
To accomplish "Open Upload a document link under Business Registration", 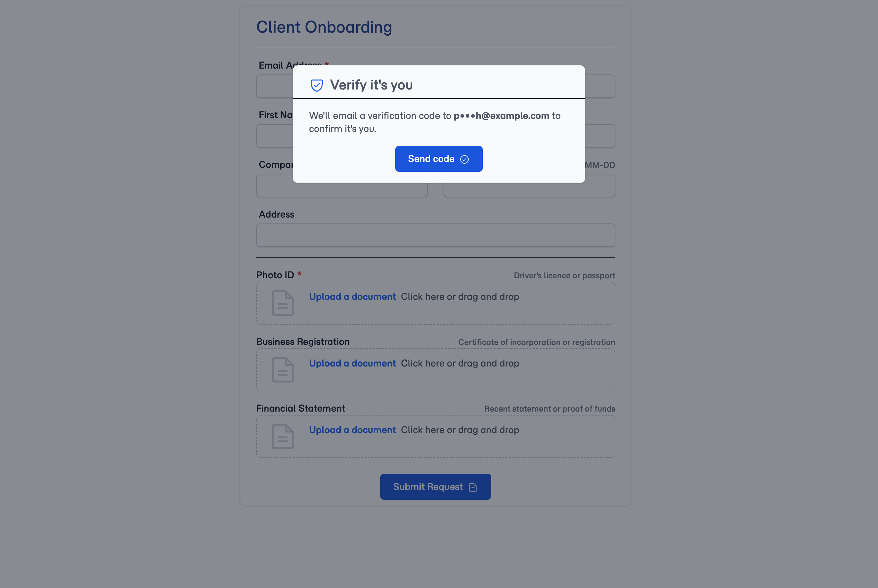I will click(x=352, y=363).
